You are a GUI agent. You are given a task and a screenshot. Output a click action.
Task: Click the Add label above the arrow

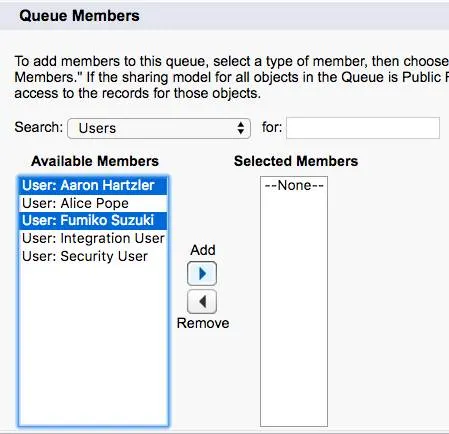pos(203,250)
